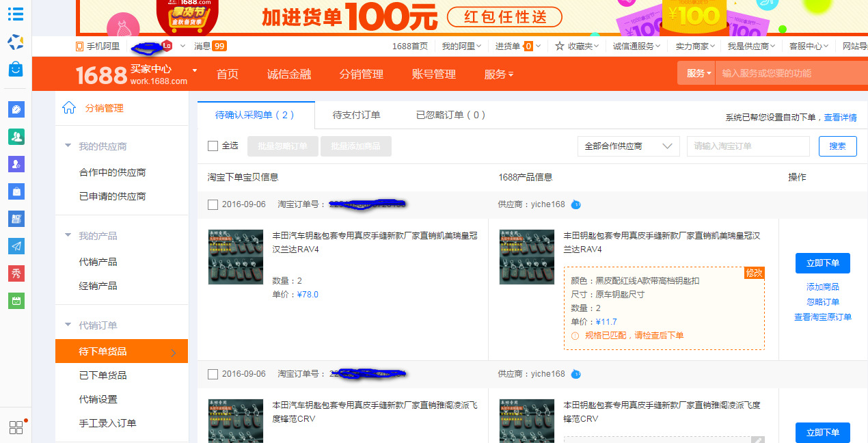Click the purple contact card sidebar icon
Image resolution: width=868 pixels, height=443 pixels.
coord(16,163)
